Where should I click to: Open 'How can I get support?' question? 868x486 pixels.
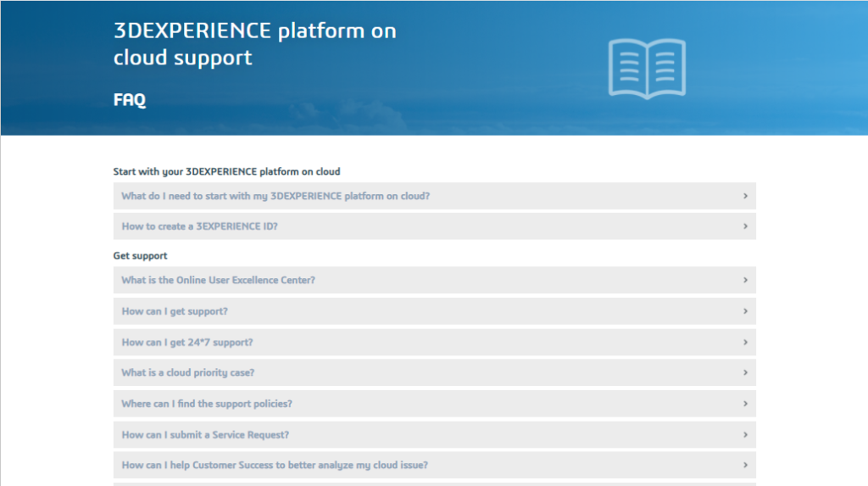[x=435, y=311]
